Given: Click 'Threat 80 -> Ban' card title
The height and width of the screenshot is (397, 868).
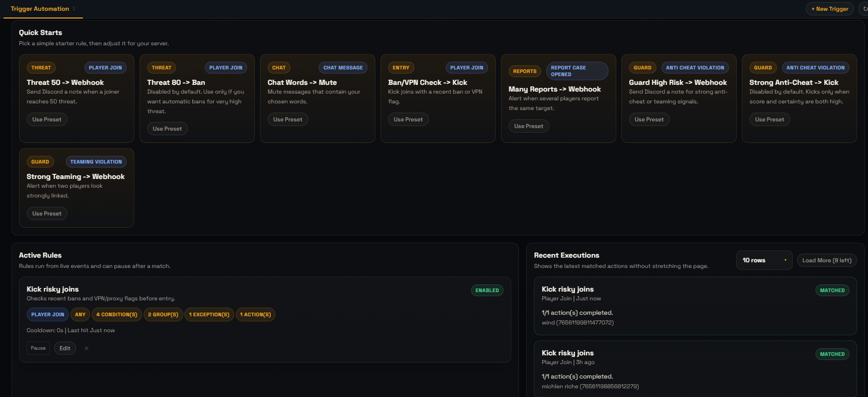Looking at the screenshot, I should click(x=176, y=82).
